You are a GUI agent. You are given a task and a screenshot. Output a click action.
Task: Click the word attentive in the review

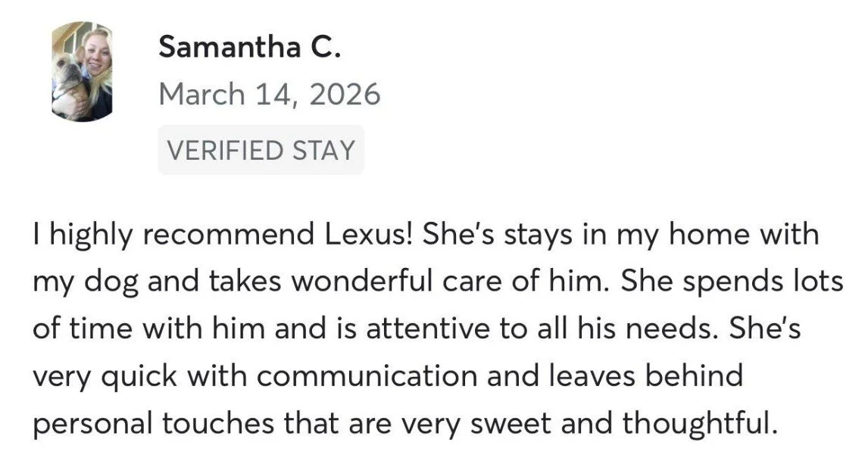(428, 329)
